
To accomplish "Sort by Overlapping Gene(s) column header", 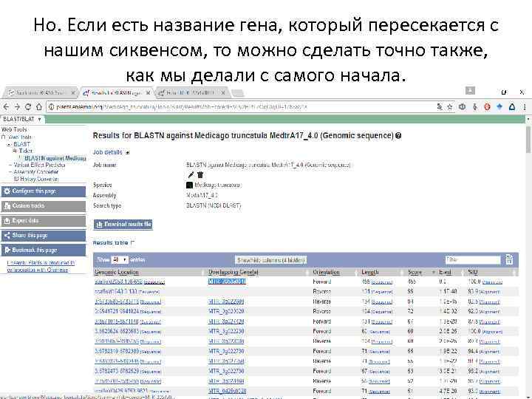I will click(x=233, y=272).
